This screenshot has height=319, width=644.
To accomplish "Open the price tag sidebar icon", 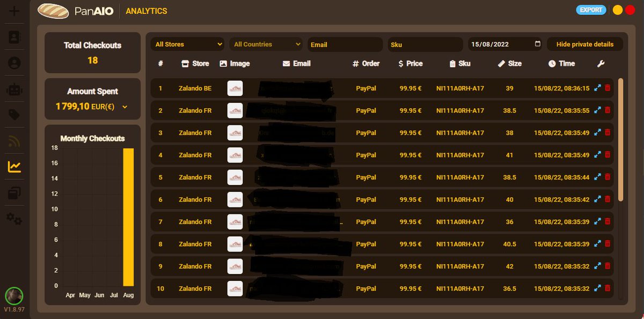I will pos(14,115).
